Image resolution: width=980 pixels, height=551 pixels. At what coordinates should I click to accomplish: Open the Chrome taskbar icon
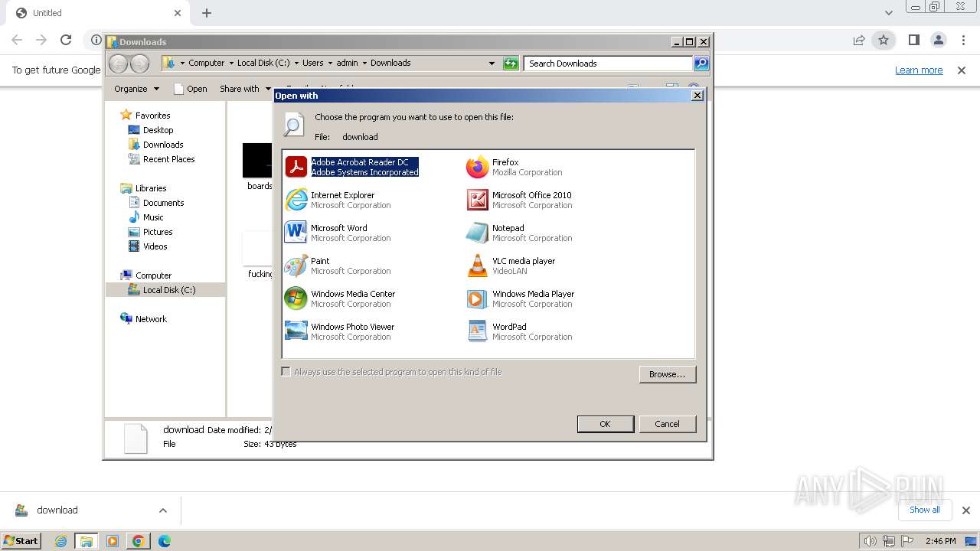pos(138,541)
